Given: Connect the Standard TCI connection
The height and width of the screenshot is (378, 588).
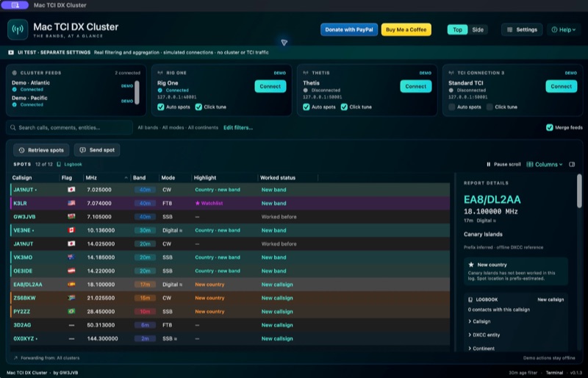Looking at the screenshot, I should click(562, 86).
